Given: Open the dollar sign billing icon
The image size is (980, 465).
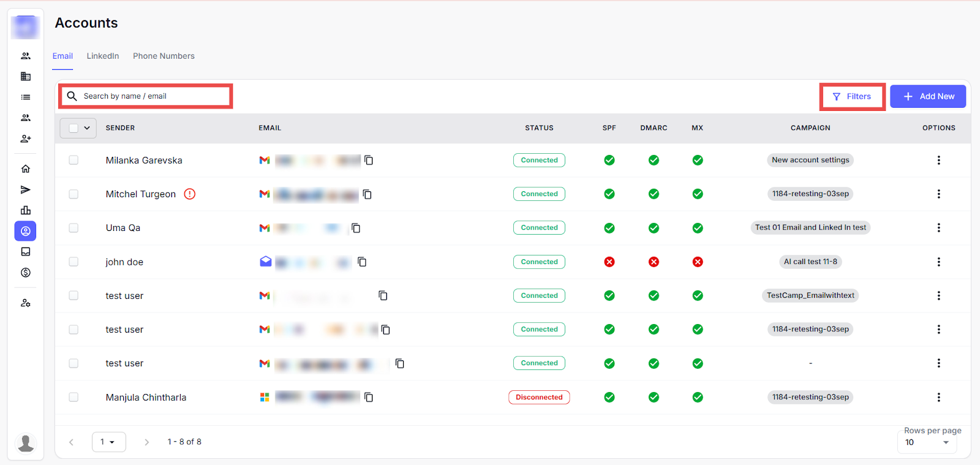Looking at the screenshot, I should click(26, 273).
